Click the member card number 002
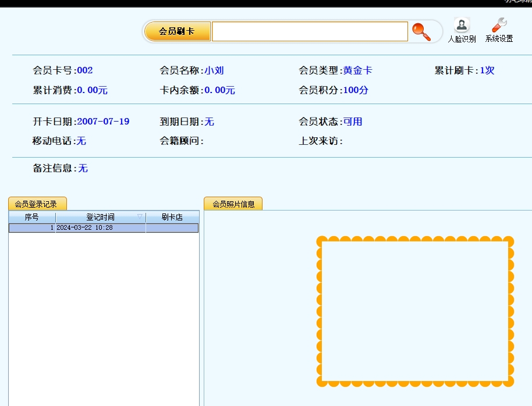This screenshot has height=406, width=532. 85,70
